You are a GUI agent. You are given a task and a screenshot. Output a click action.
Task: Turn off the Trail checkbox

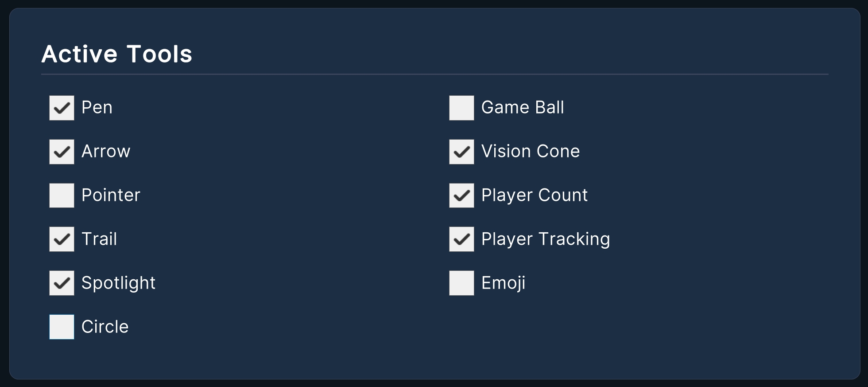(x=62, y=239)
